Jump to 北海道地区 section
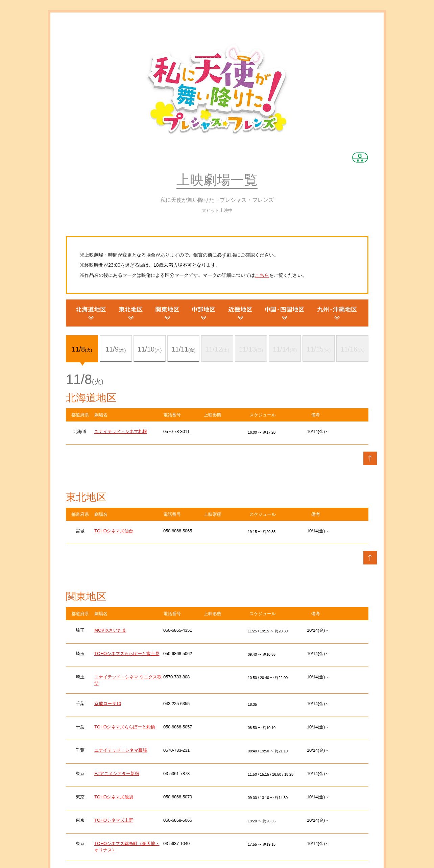The width and height of the screenshot is (434, 868). coord(91,313)
